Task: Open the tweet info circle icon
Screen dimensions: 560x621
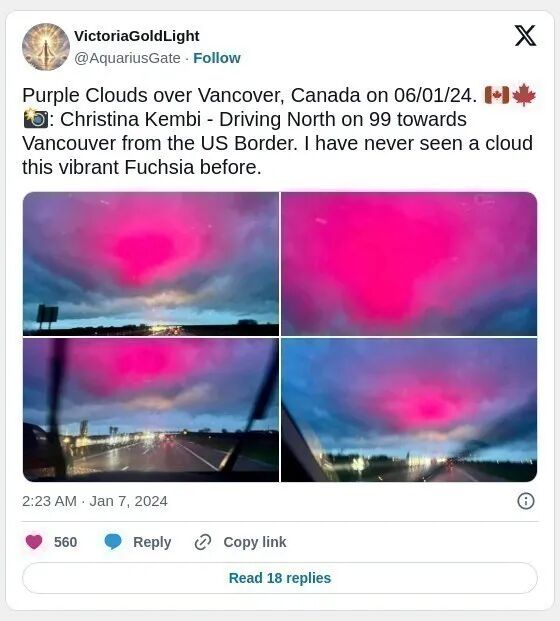Action: click(x=526, y=501)
